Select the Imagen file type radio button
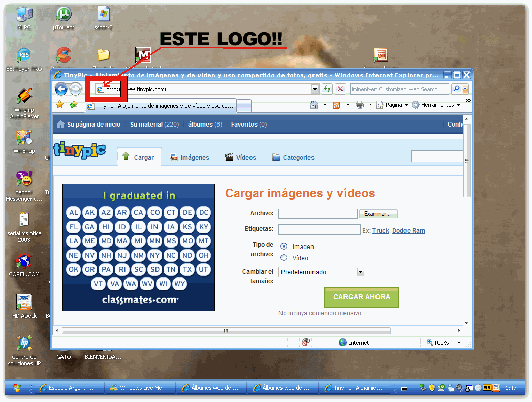 [x=284, y=246]
